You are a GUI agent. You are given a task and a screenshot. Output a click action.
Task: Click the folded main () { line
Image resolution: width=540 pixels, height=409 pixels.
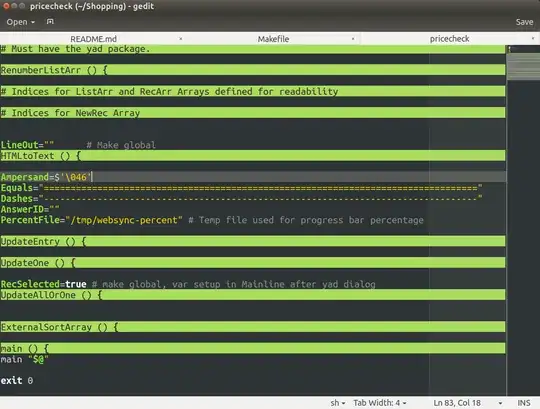(x=253, y=348)
